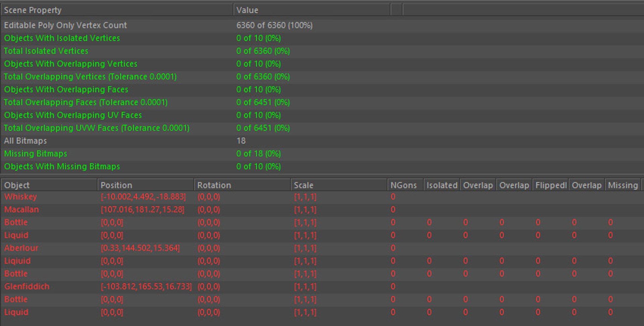644x326 pixels.
Task: Click the value beside 'Objects With Overlapping Vertices'
Action: 258,64
